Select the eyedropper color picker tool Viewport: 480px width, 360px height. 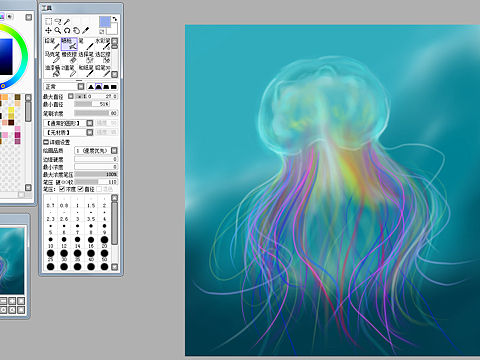point(86,30)
